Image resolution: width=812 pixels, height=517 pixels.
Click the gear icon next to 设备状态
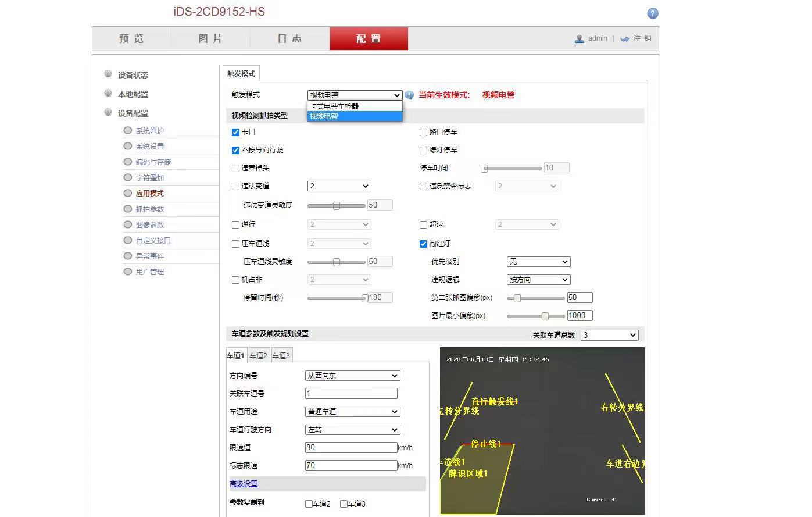108,74
